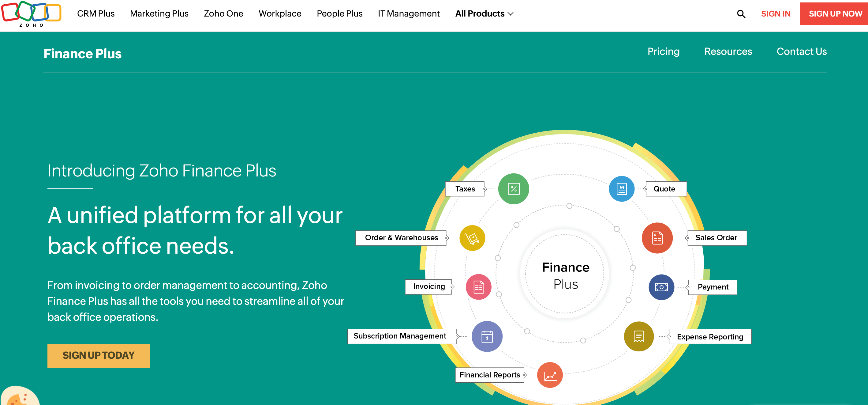This screenshot has width=868, height=405.
Task: Click the pink Invoicing icon
Action: coord(478,287)
